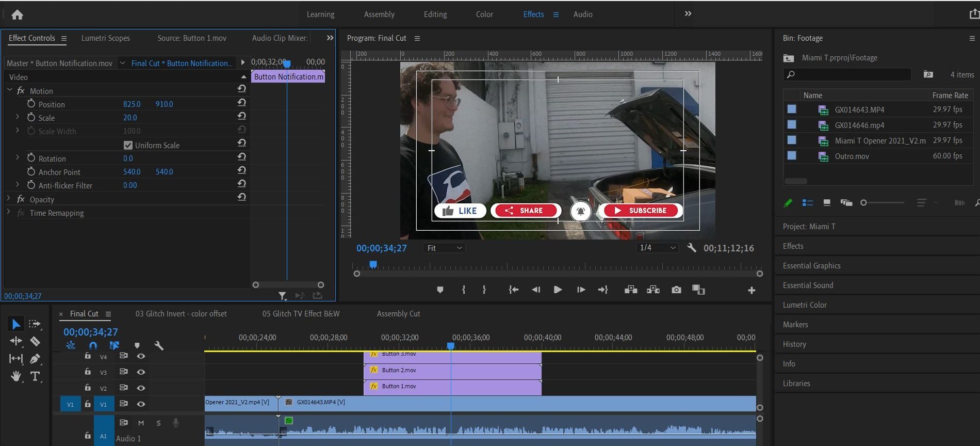Select the Ripple Edit tool
Image resolution: width=980 pixels, height=446 pixels.
coord(16,341)
